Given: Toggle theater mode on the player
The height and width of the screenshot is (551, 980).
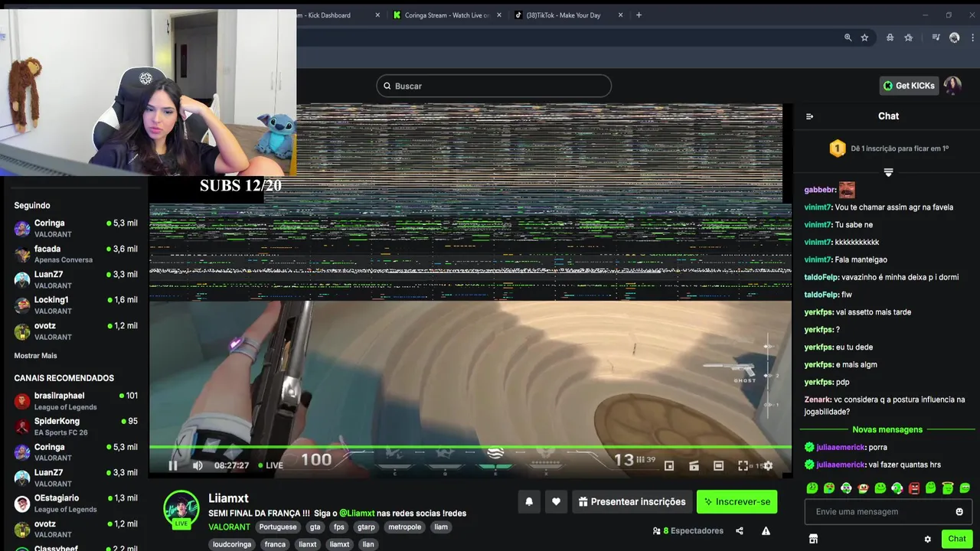Looking at the screenshot, I should pos(718,465).
